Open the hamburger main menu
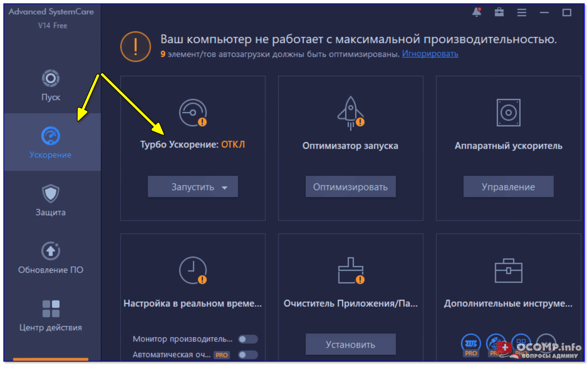588x365 pixels. [522, 13]
